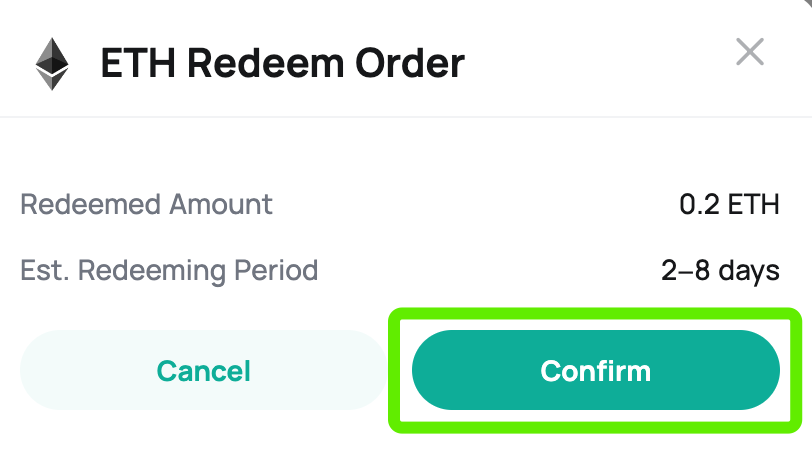The height and width of the screenshot is (456, 812).
Task: Click the word 'Order' in the header
Action: pyautogui.click(x=410, y=63)
